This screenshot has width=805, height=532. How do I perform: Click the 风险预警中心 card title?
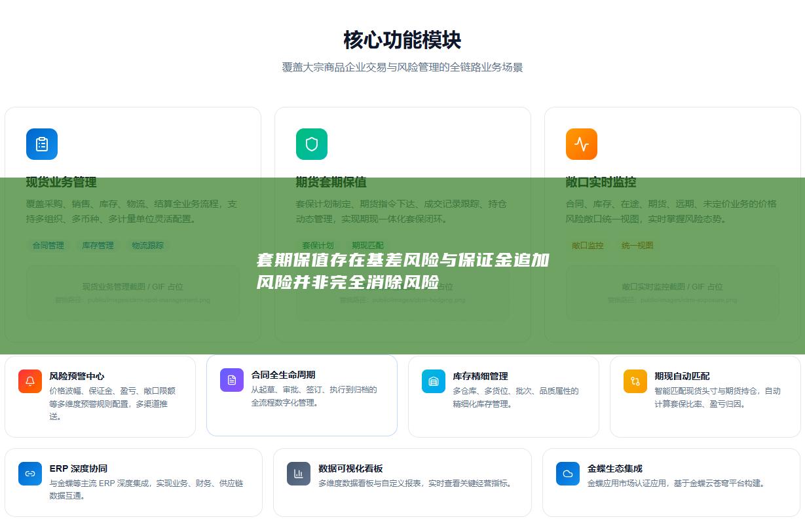(x=77, y=376)
